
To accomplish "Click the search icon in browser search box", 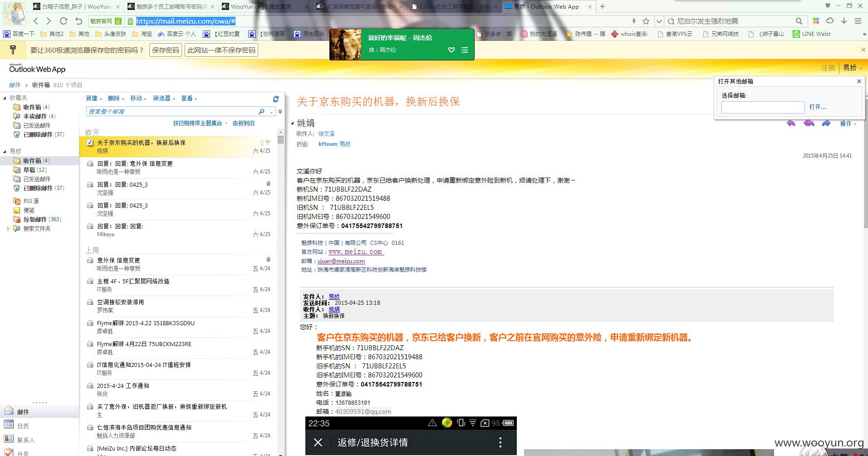I will 799,21.
